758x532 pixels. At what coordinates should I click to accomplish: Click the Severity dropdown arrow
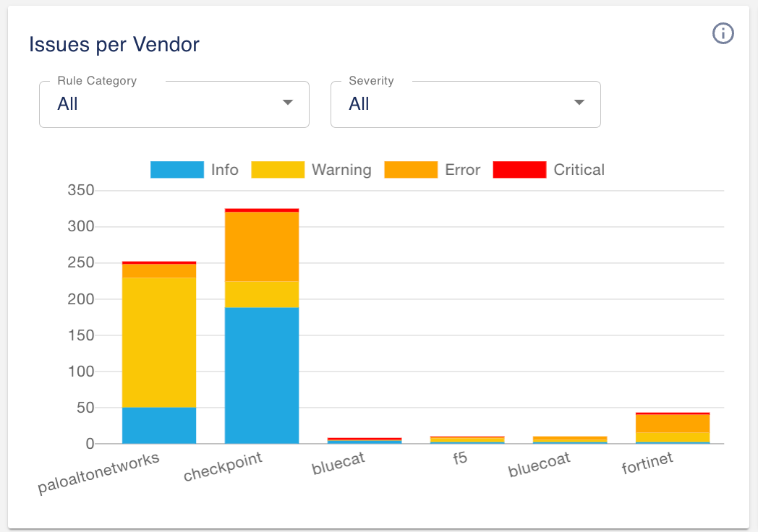pos(579,103)
